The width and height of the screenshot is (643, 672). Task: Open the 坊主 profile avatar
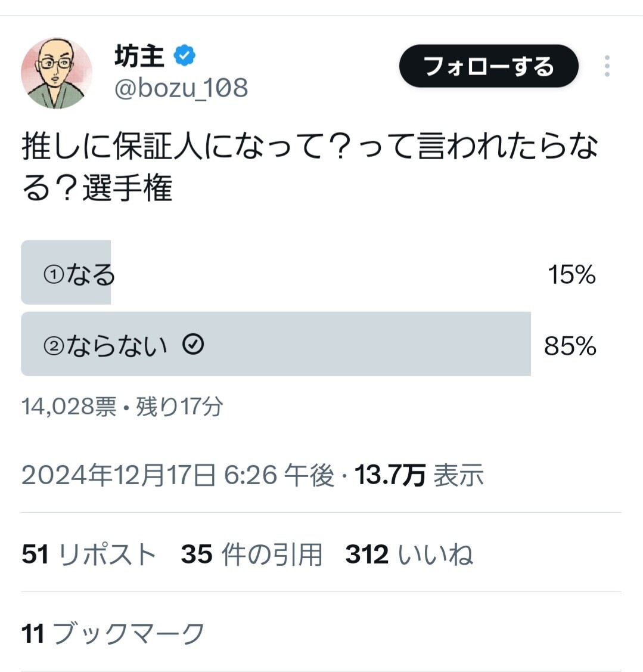pyautogui.click(x=57, y=73)
